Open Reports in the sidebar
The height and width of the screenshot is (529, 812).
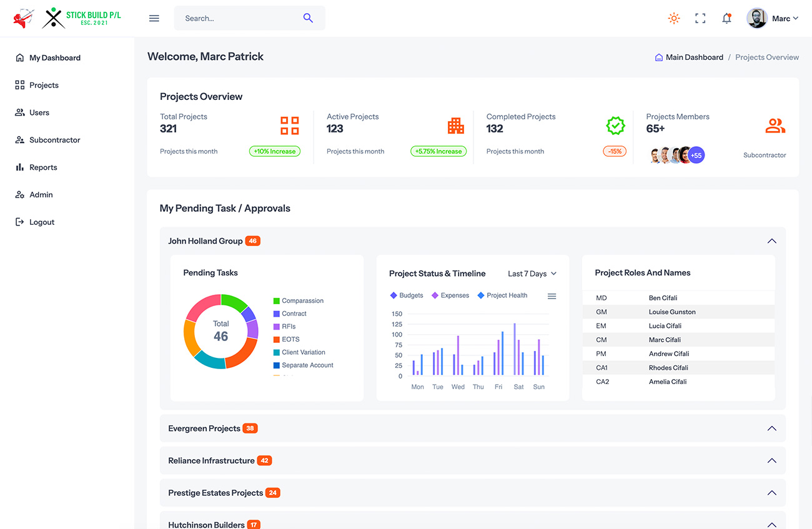43,167
